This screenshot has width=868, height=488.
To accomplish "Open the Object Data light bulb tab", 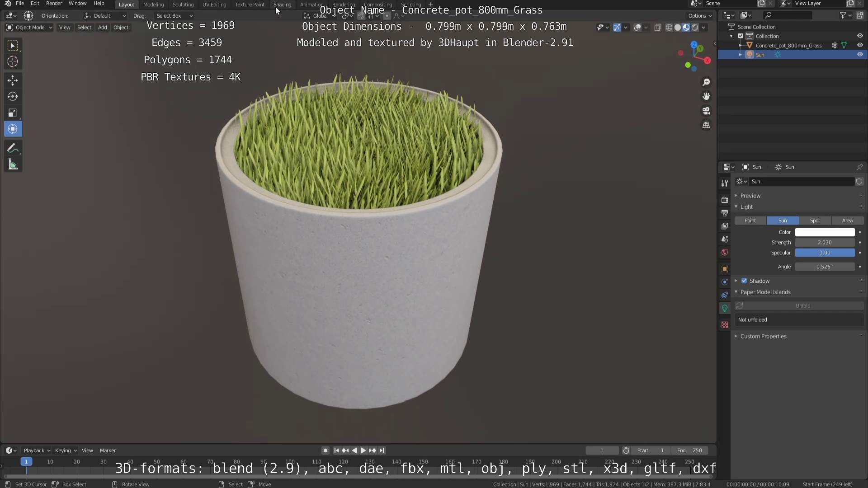I will (x=725, y=308).
